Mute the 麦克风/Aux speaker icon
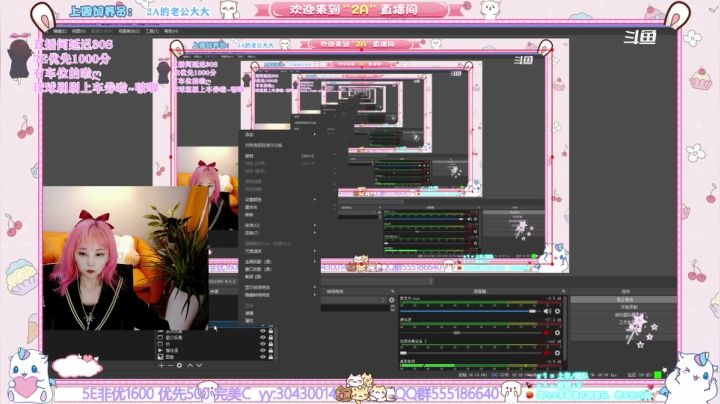The image size is (720, 404). [x=547, y=311]
